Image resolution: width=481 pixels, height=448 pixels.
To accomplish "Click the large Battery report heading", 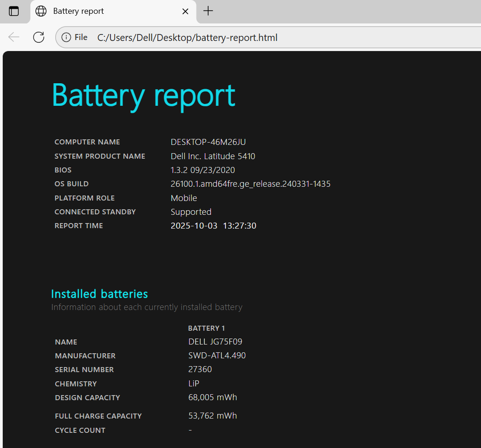I will point(143,95).
